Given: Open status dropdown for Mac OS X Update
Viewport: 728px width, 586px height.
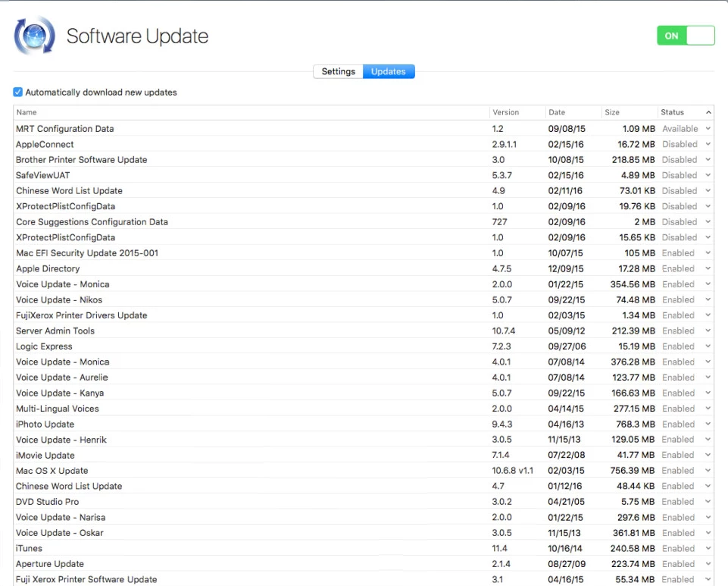Looking at the screenshot, I should [708, 471].
